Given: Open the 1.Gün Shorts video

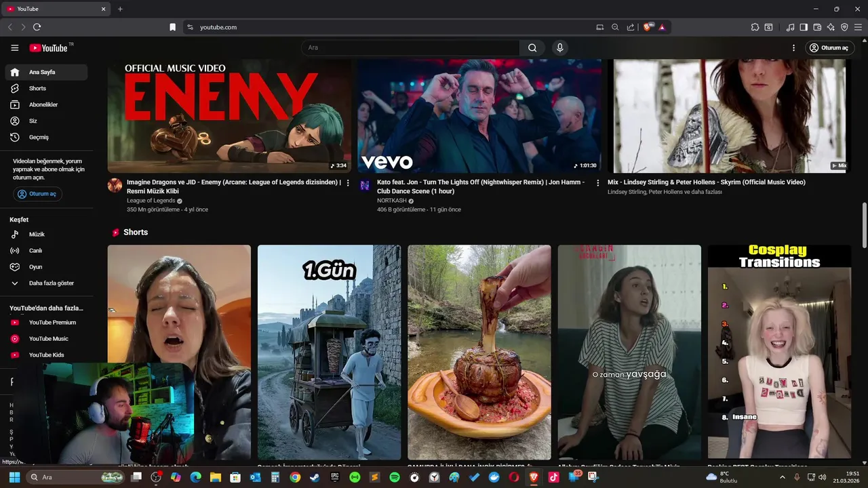Looking at the screenshot, I should 329,352.
